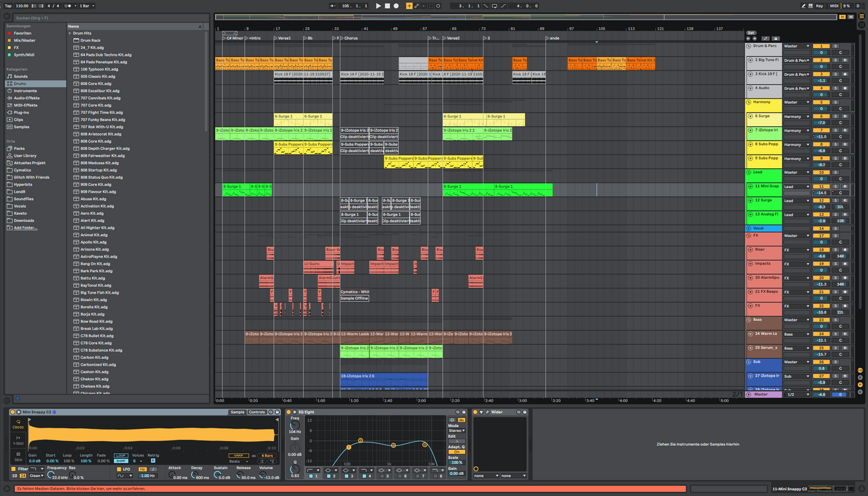Unfold the 6 Surge track
This screenshot has height=496, width=868.
pos(751,117)
